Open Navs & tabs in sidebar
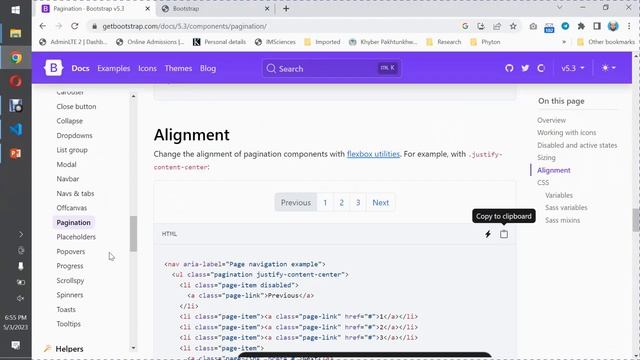This screenshot has width=640, height=360. pos(75,193)
